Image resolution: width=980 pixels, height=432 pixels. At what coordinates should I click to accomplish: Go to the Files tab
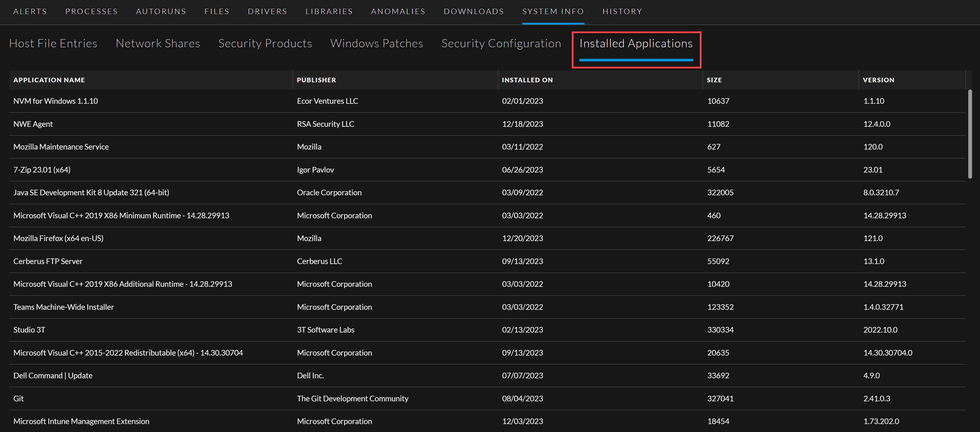click(217, 12)
